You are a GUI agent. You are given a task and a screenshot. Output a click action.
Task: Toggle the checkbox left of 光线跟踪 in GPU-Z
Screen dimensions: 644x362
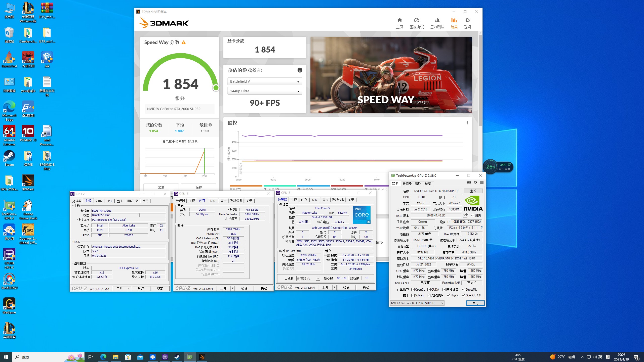[x=429, y=295]
